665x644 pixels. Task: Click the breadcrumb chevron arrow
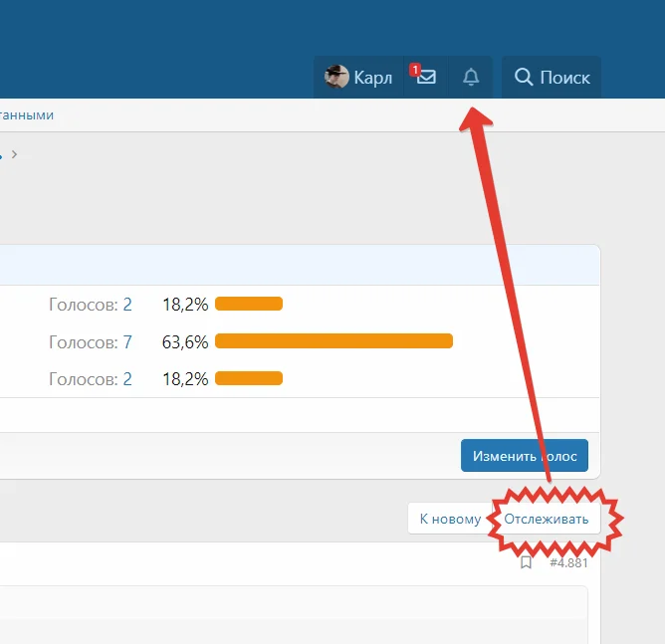click(x=14, y=154)
